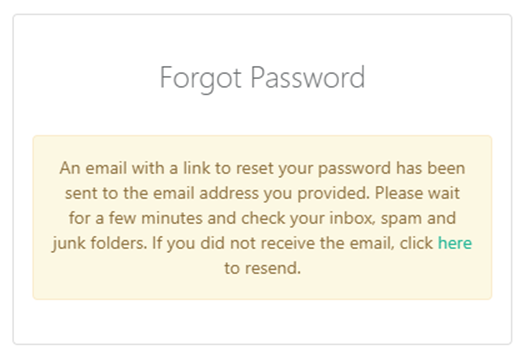Image resolution: width=531 pixels, height=360 pixels.
Task: Click the empty white area below the alert
Action: point(262,322)
